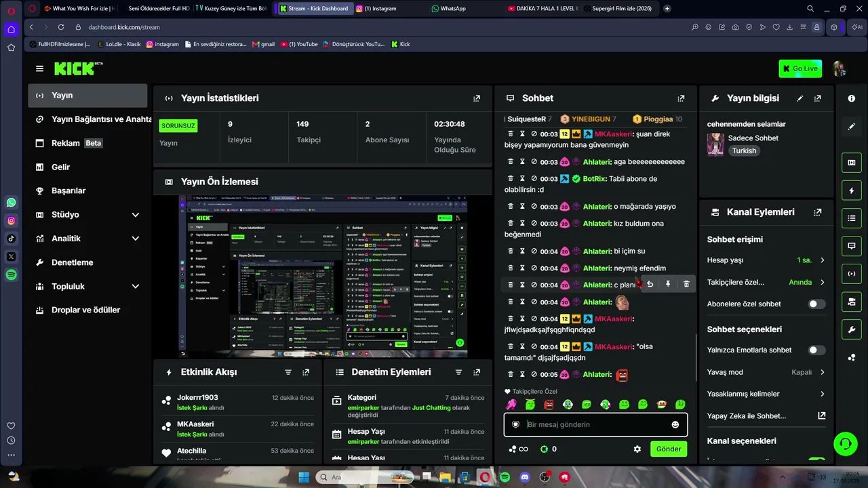The width and height of the screenshot is (868, 488).
Task: Open Spotify from the Windows taskbar
Action: pyautogui.click(x=505, y=477)
